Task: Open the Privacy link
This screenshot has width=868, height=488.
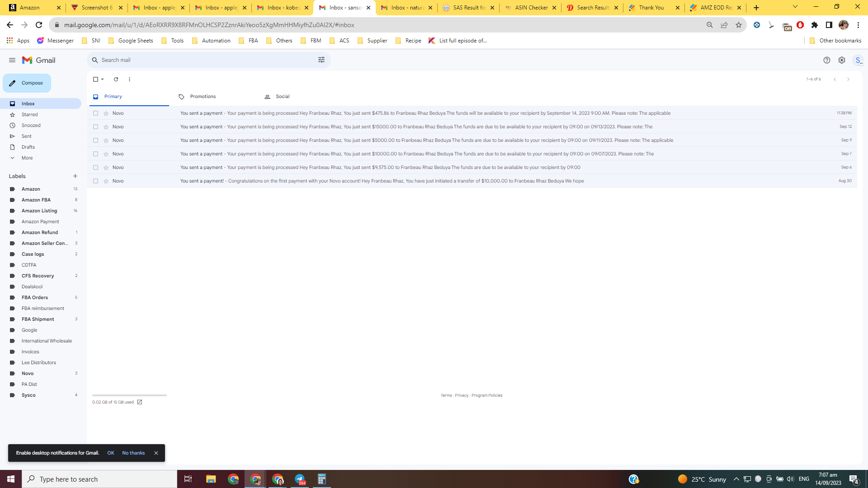Action: coord(462,395)
